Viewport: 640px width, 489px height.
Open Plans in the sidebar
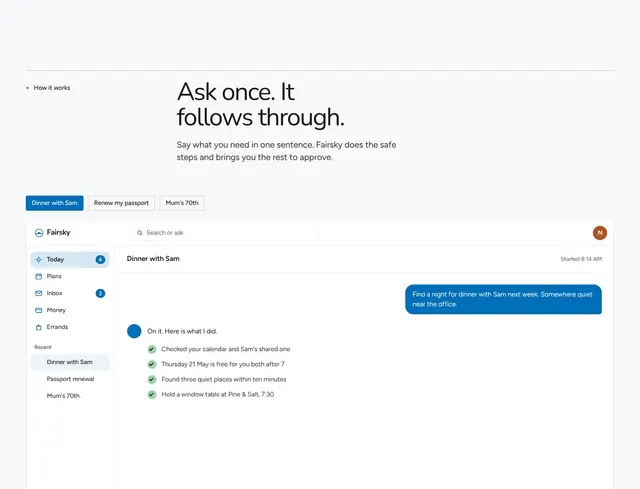point(70,276)
